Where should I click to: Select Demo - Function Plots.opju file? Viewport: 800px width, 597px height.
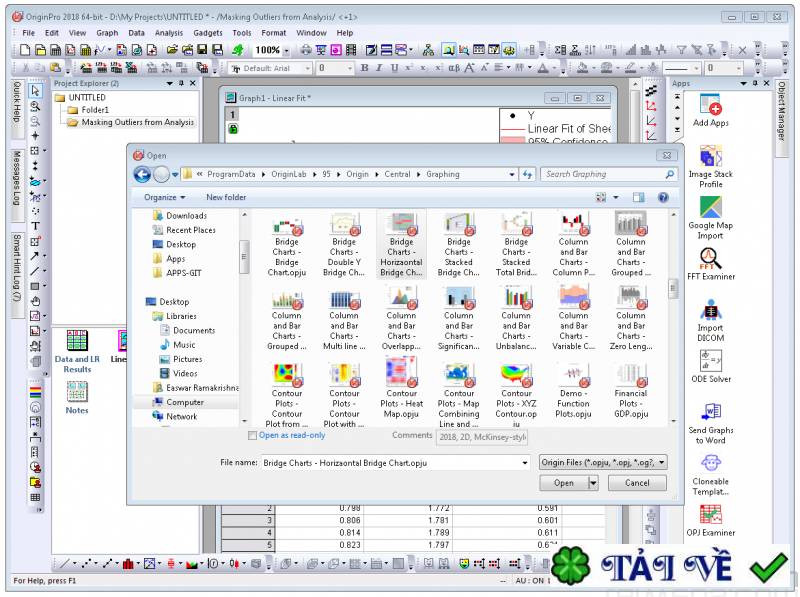point(573,388)
